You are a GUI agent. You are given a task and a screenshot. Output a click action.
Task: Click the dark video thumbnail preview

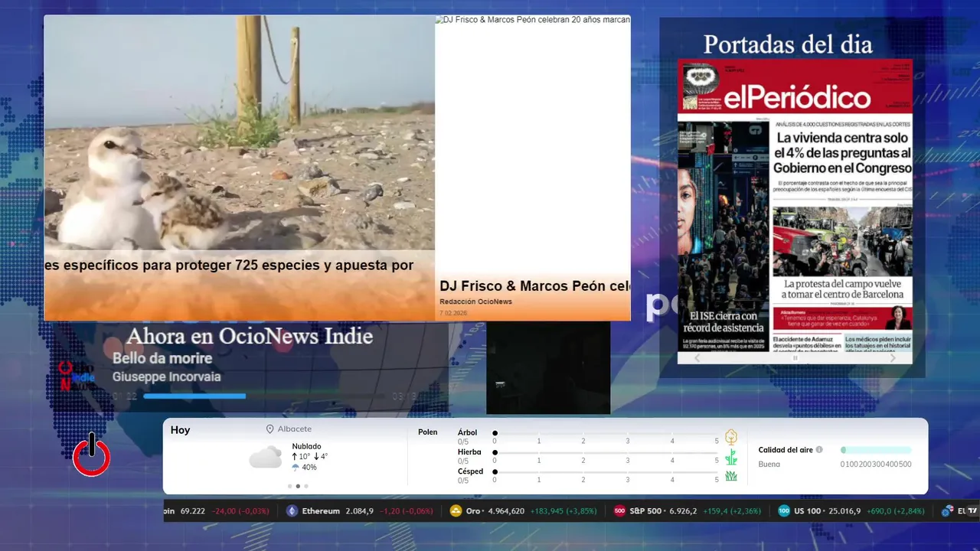point(548,368)
